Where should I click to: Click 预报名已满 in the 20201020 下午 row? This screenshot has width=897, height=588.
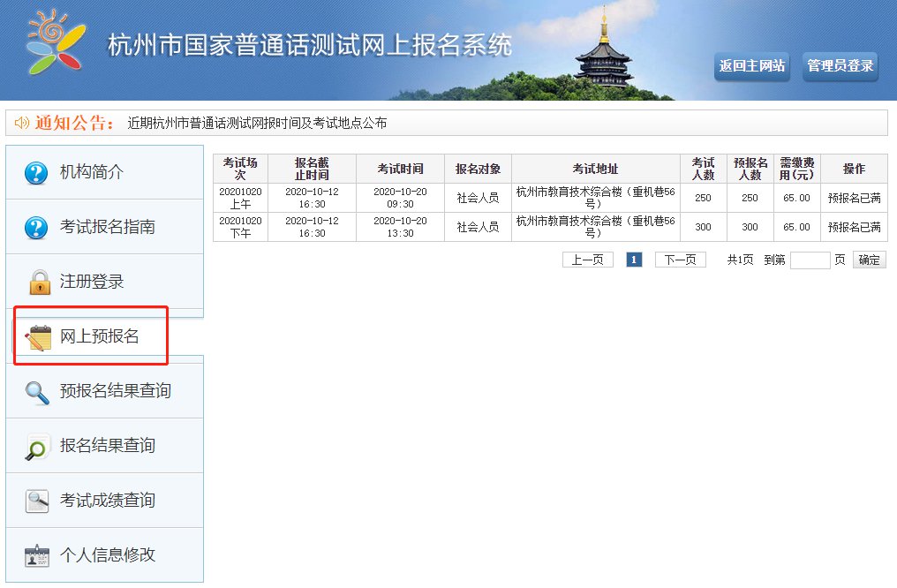tap(854, 227)
